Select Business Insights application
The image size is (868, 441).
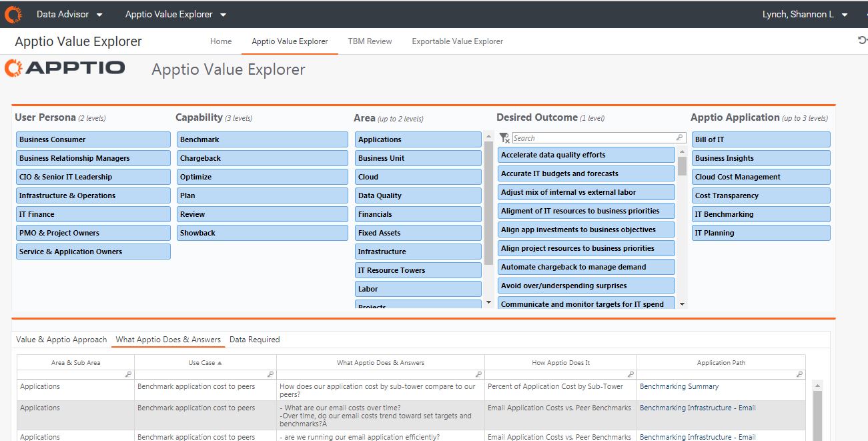click(x=761, y=158)
